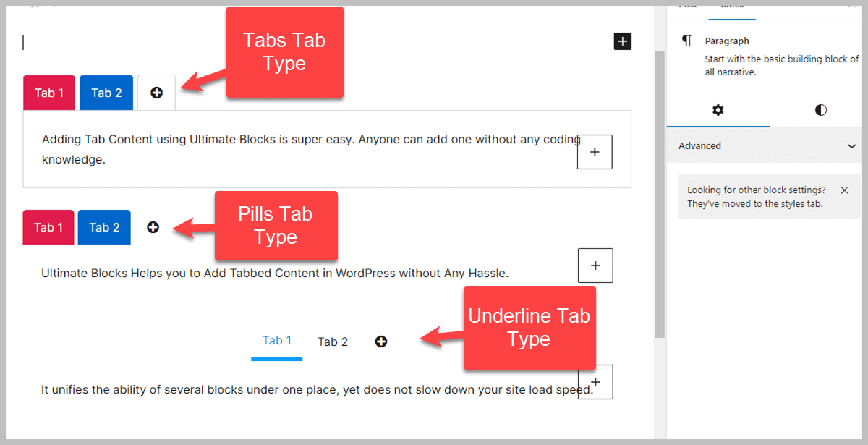The width and height of the screenshot is (868, 445).
Task: Click the add tab icon in Underline type
Action: coord(381,341)
